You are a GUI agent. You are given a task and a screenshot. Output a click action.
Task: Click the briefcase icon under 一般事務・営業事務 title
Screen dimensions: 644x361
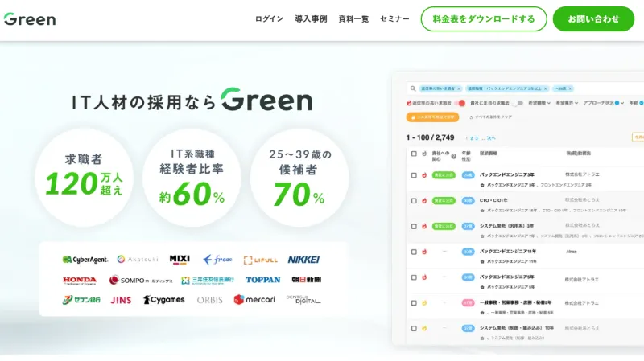pos(482,313)
